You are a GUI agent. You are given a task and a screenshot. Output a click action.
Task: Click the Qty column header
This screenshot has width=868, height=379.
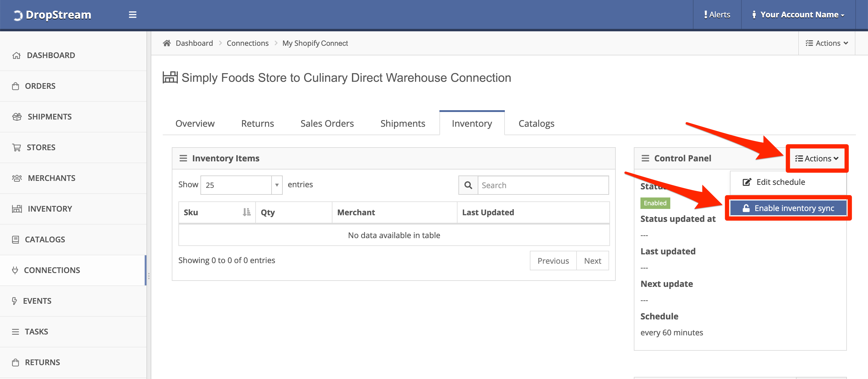point(294,213)
